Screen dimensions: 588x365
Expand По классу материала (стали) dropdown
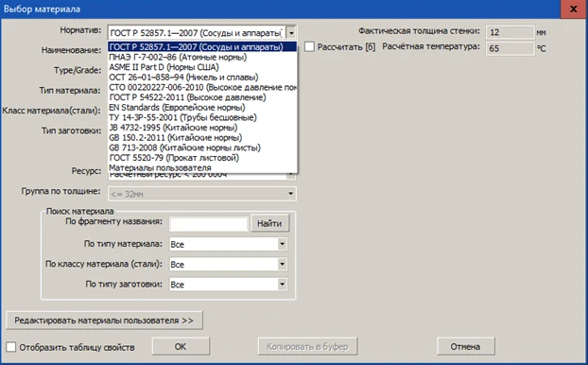click(x=282, y=264)
